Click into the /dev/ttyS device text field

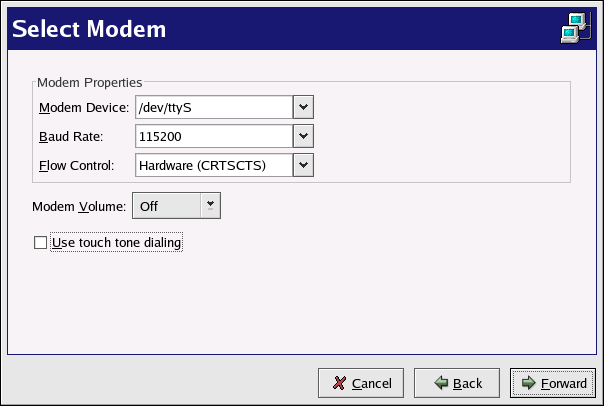tap(213, 107)
